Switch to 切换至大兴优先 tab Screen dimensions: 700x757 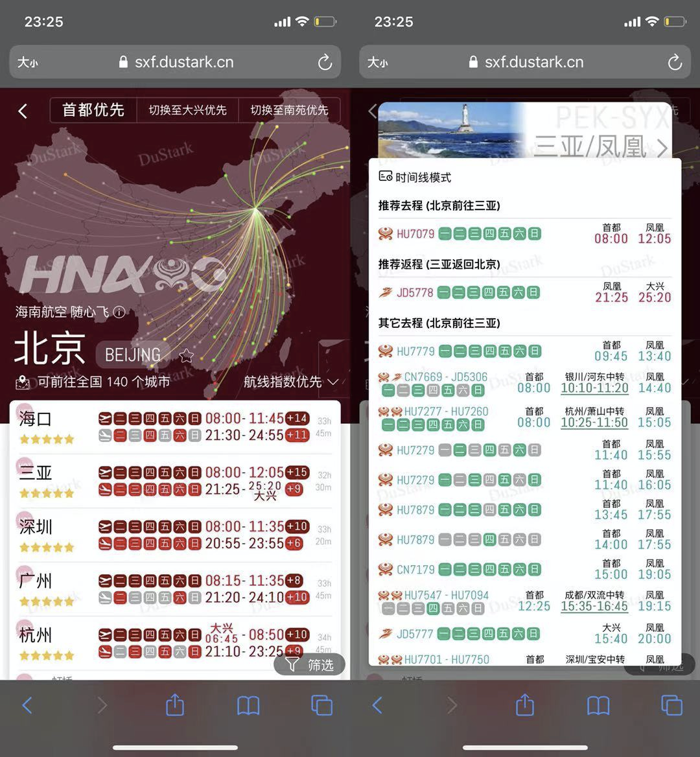pyautogui.click(x=187, y=110)
